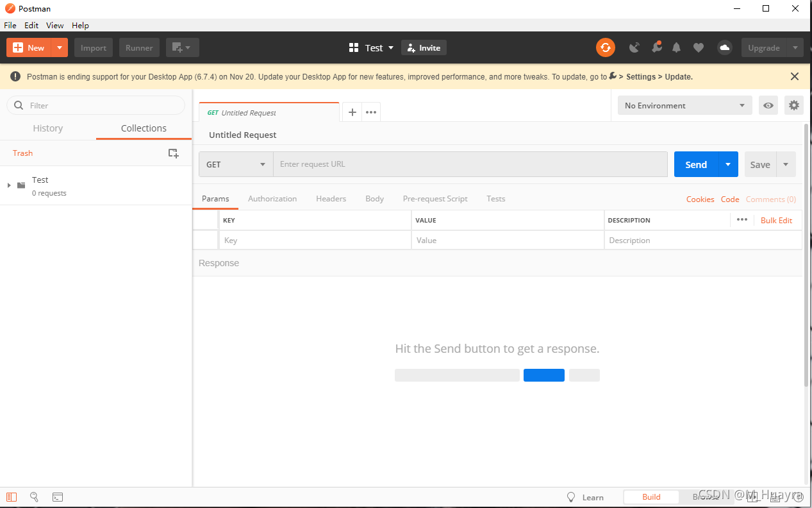The image size is (812, 508).
Task: Expand the Test collection arrow
Action: click(x=9, y=185)
